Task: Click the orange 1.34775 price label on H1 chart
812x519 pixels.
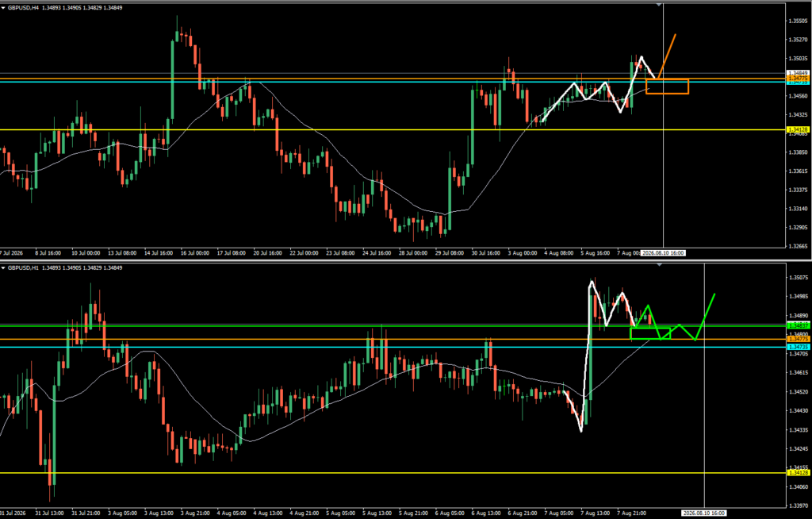Action: [798, 339]
